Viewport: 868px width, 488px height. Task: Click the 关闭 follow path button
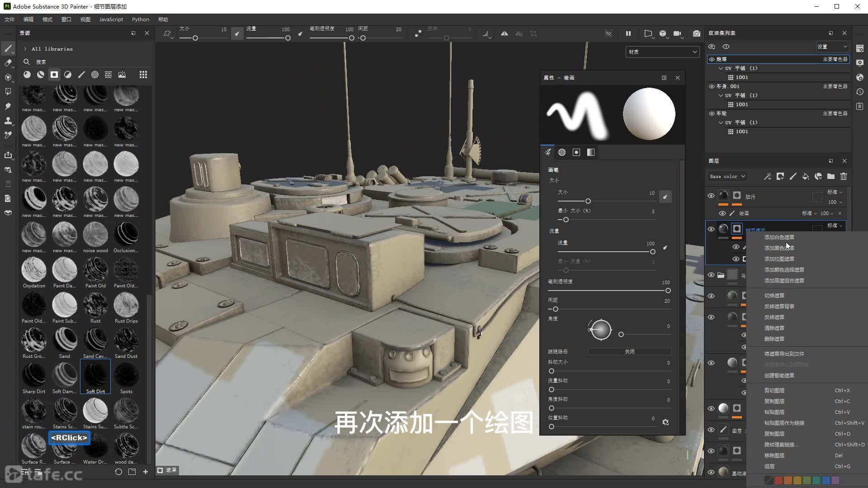[x=629, y=352]
